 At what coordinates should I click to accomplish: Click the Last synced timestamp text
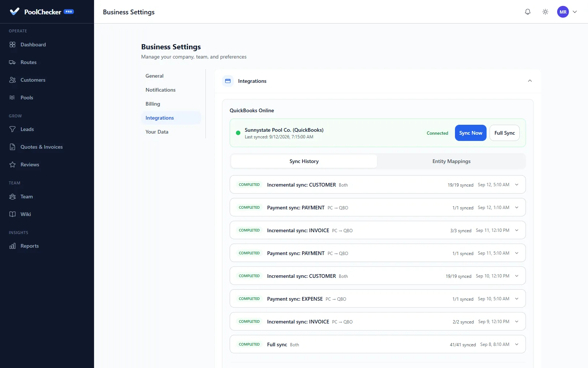point(279,137)
